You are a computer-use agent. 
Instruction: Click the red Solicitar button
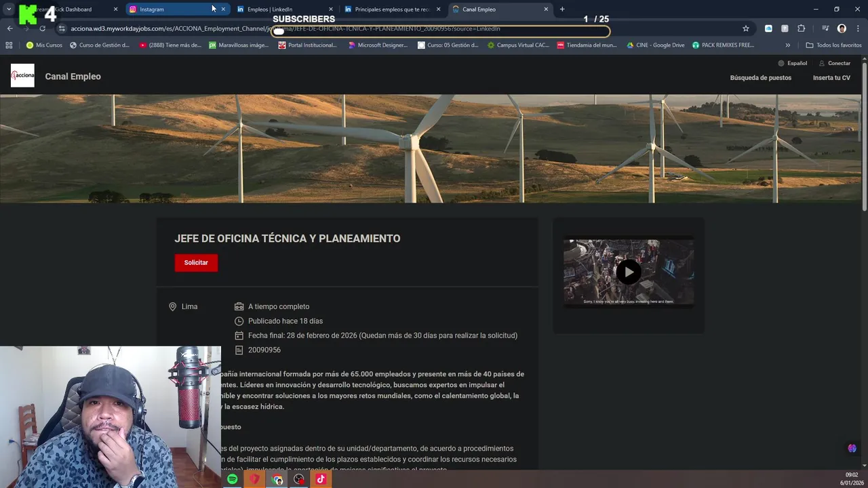[196, 262]
